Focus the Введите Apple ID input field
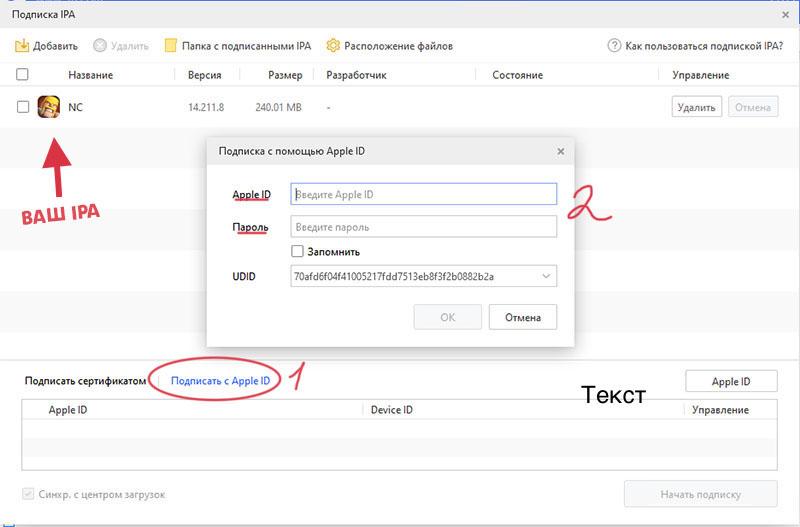 (423, 194)
